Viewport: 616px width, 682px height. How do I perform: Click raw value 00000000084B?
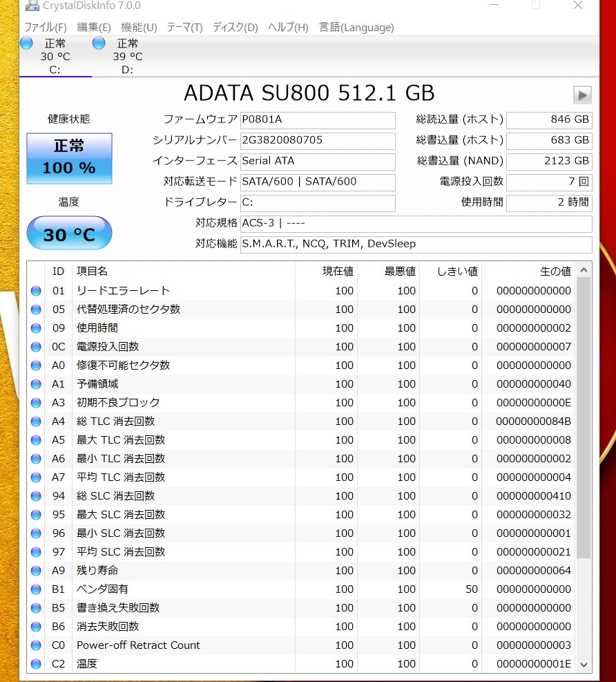pyautogui.click(x=533, y=422)
